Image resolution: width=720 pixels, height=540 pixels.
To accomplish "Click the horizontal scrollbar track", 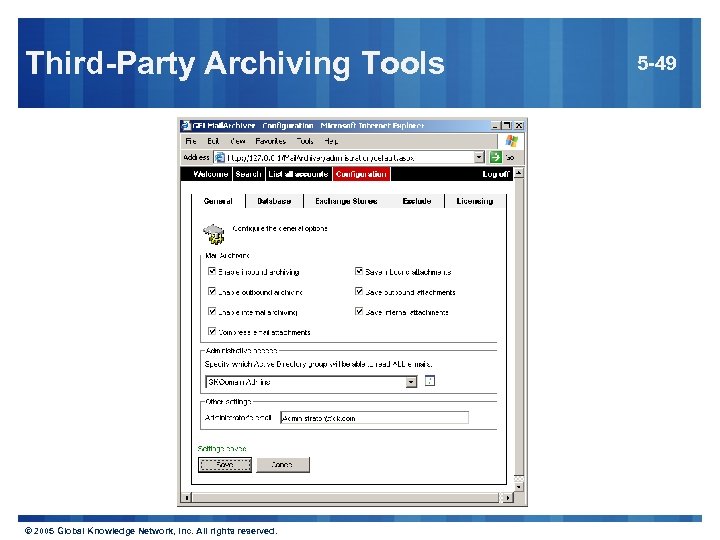I will [x=347, y=498].
